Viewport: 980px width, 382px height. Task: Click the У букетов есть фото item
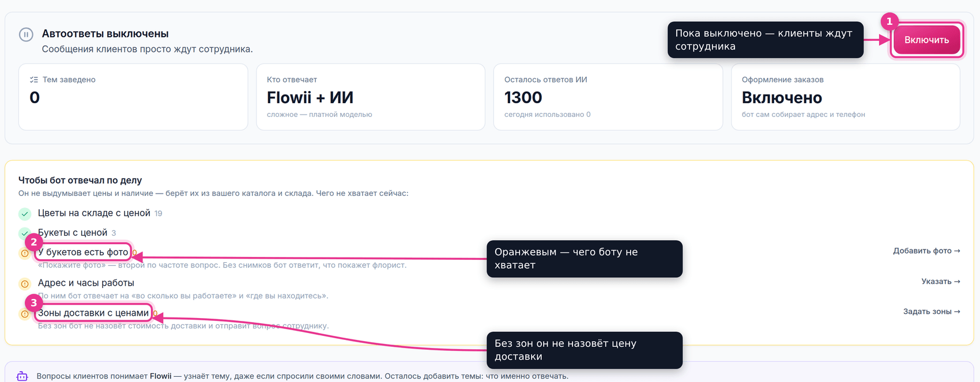tap(83, 252)
